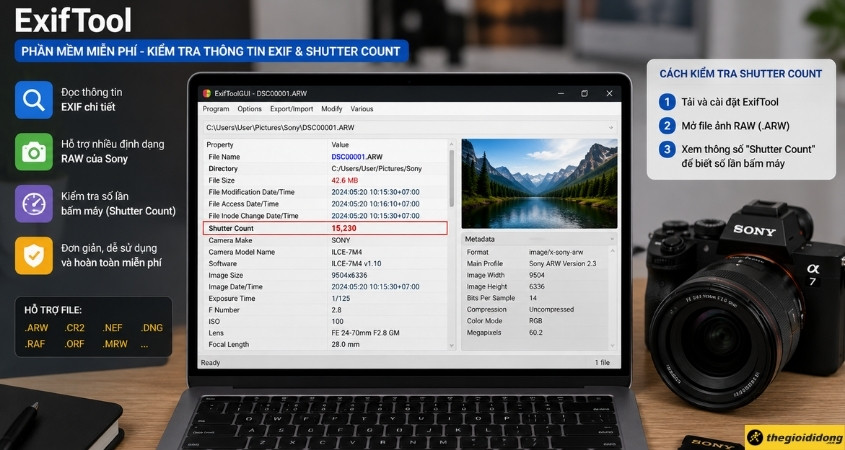Image resolution: width=845 pixels, height=450 pixels.
Task: Select the Camera Make row
Action: coord(325,240)
